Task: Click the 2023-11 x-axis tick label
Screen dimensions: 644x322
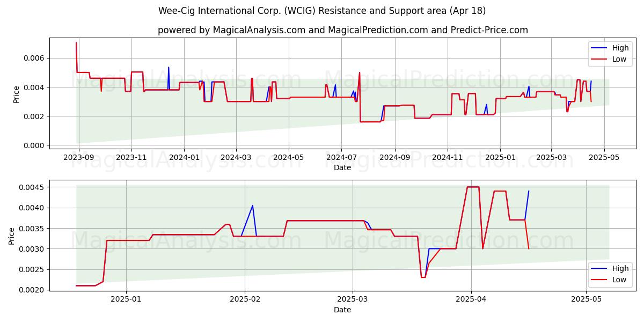Action: [x=131, y=157]
